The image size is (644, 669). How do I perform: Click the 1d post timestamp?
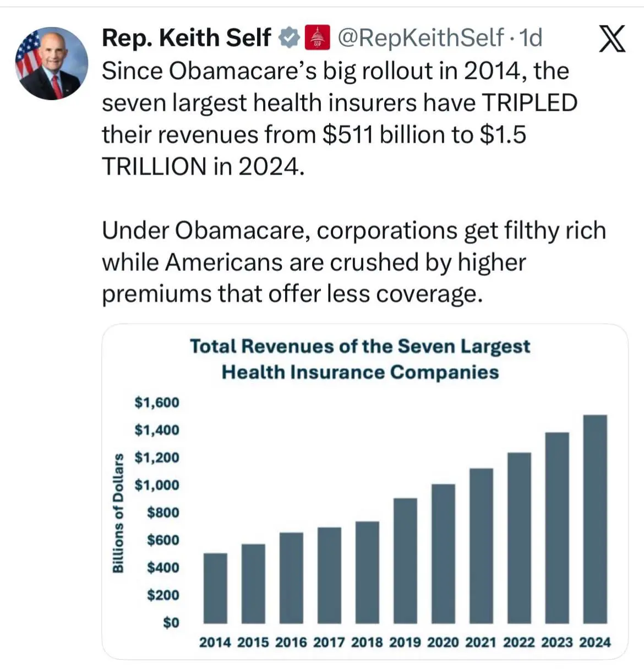click(x=531, y=38)
